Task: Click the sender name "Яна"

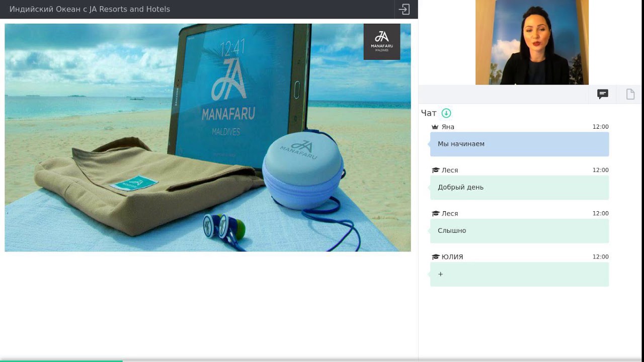Action: tap(448, 127)
